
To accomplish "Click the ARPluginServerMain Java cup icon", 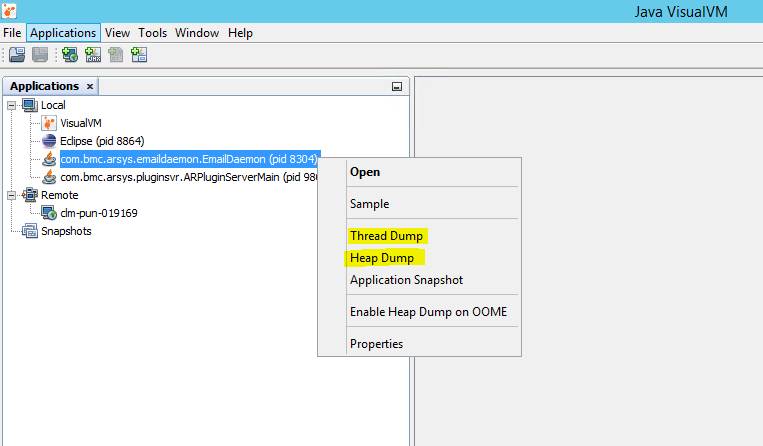I will [x=49, y=177].
